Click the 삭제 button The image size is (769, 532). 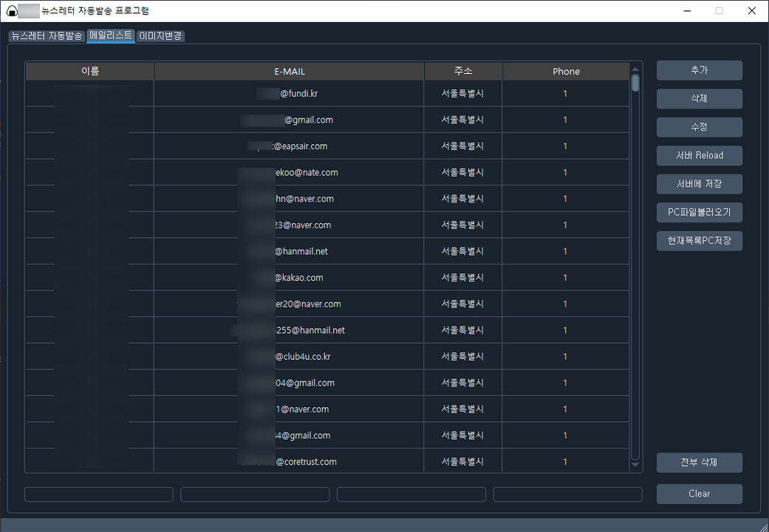[699, 98]
